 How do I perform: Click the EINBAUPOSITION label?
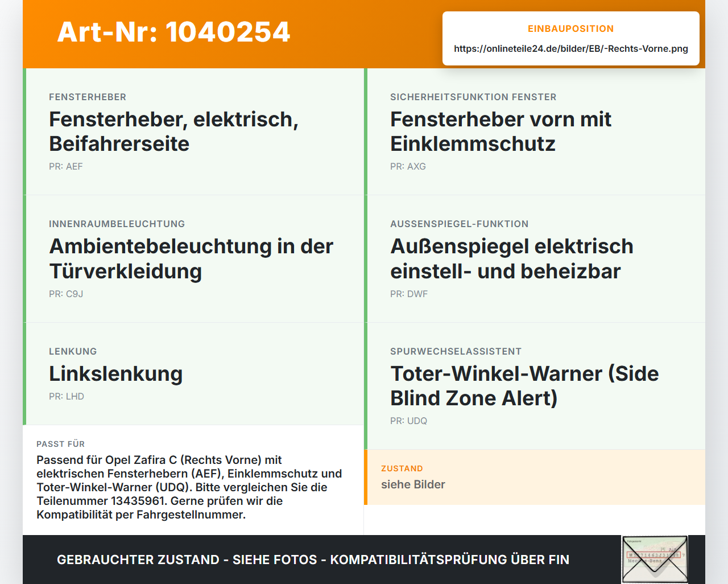(571, 28)
